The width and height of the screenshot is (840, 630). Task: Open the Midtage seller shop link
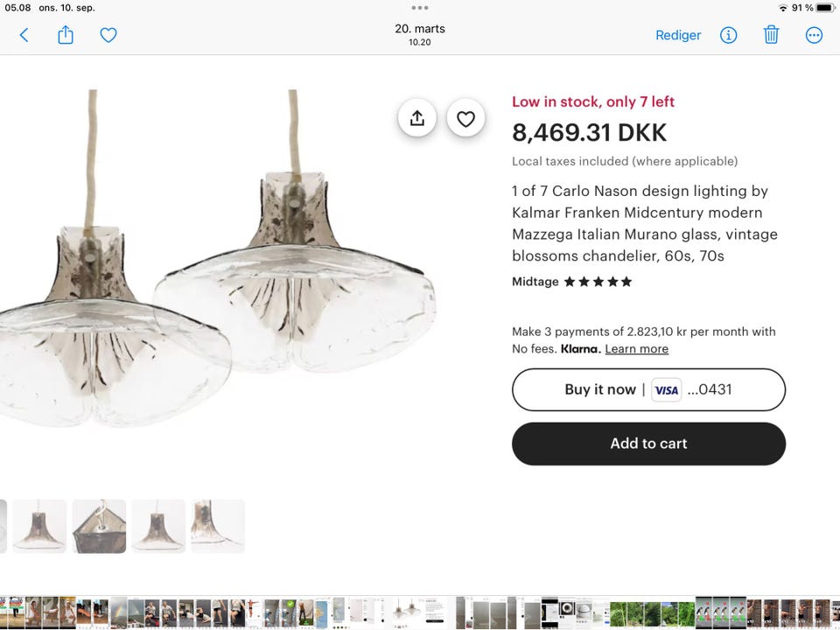[535, 282]
